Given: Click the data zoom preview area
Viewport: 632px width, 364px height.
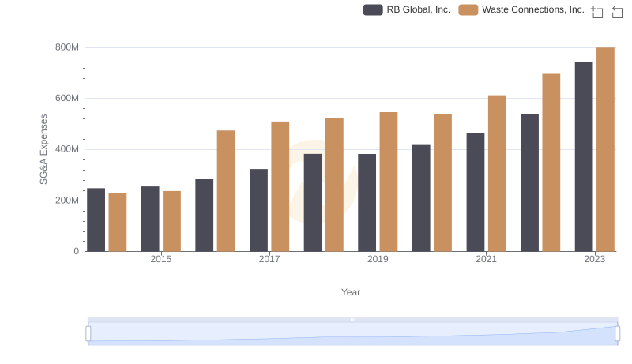Looking at the screenshot, I should click(352, 333).
